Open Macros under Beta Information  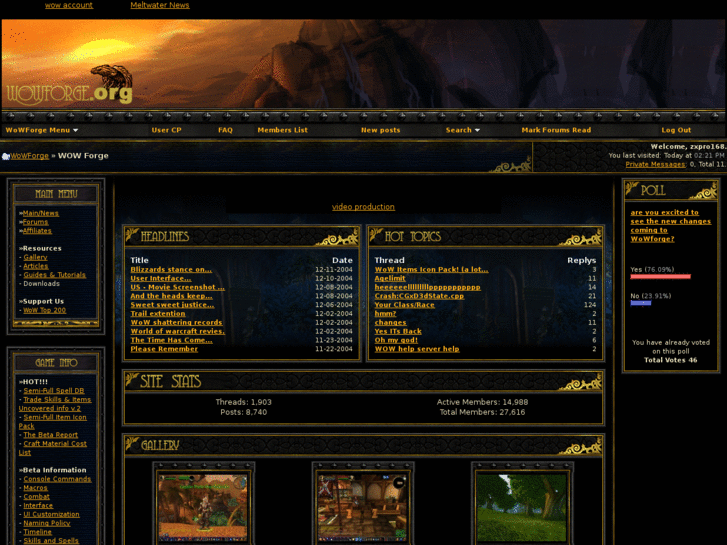pyautogui.click(x=35, y=487)
